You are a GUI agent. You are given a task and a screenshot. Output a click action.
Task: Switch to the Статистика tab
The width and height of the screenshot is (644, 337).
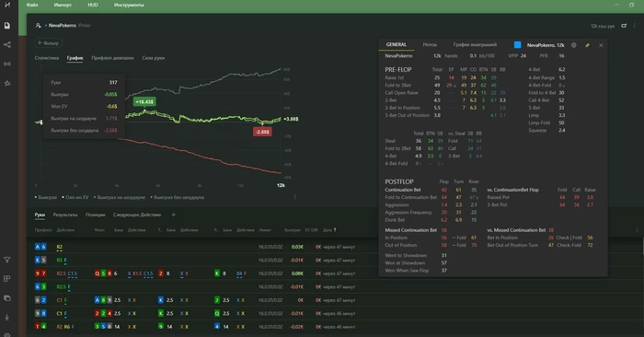tap(47, 58)
